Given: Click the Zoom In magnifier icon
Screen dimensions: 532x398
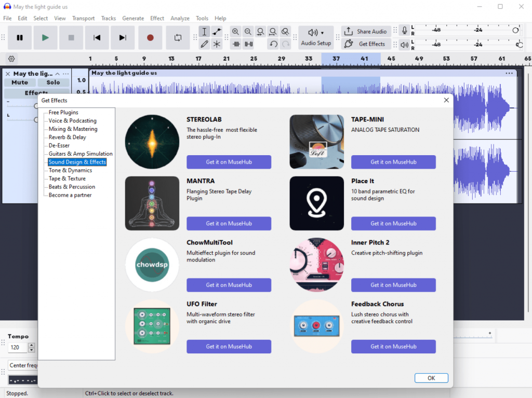Looking at the screenshot, I should coord(236,32).
